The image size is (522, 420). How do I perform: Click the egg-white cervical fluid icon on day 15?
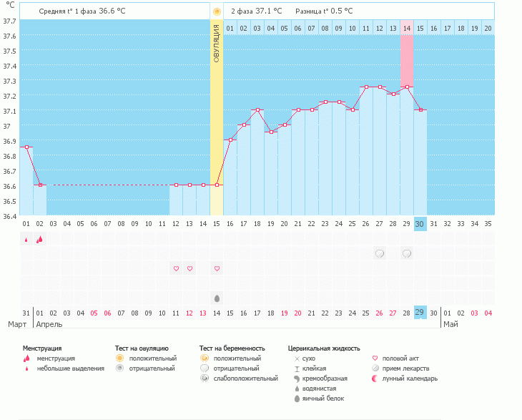(x=217, y=298)
